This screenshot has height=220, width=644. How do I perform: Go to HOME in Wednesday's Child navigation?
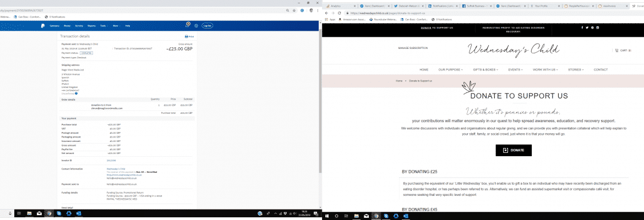pos(424,70)
